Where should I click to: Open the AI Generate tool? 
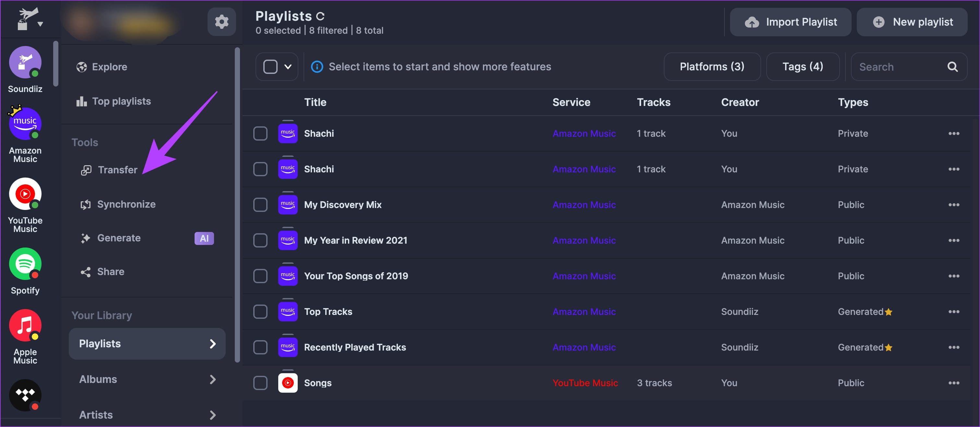[x=147, y=238]
